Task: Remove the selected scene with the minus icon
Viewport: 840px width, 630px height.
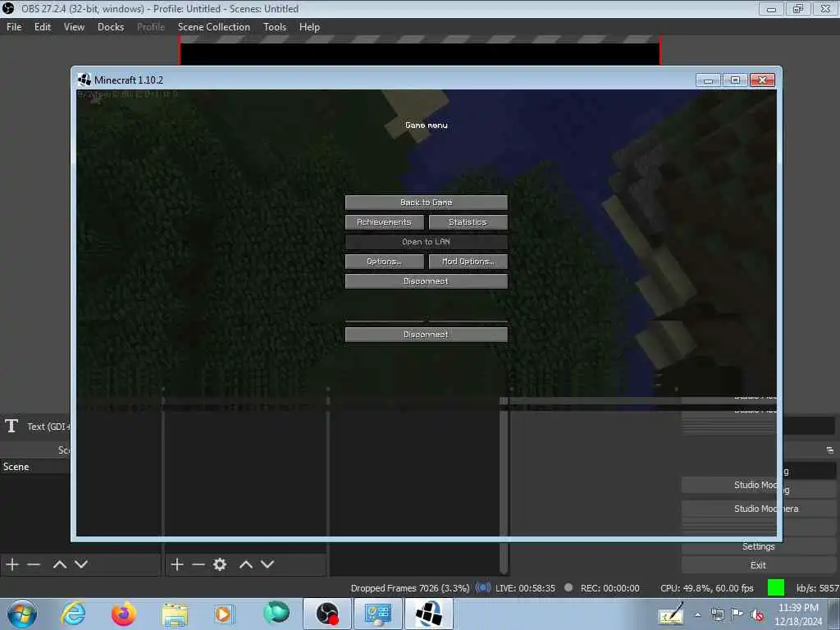Action: [34, 564]
